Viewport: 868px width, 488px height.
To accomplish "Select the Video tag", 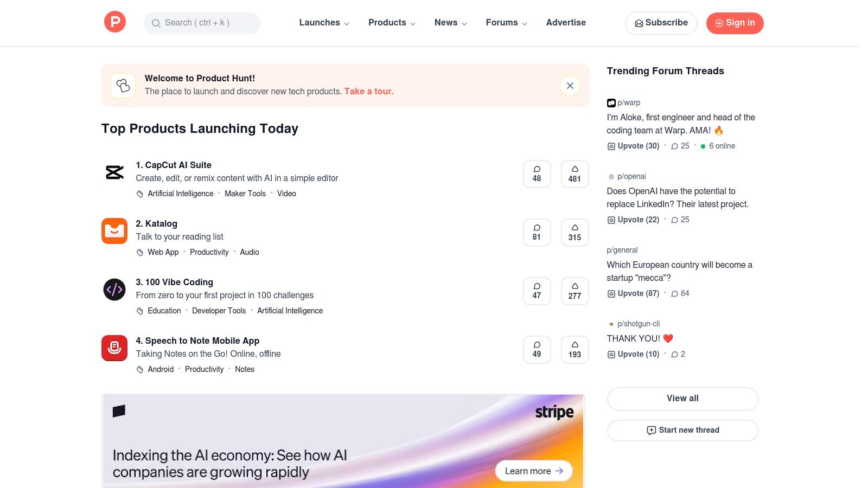I will (x=286, y=194).
